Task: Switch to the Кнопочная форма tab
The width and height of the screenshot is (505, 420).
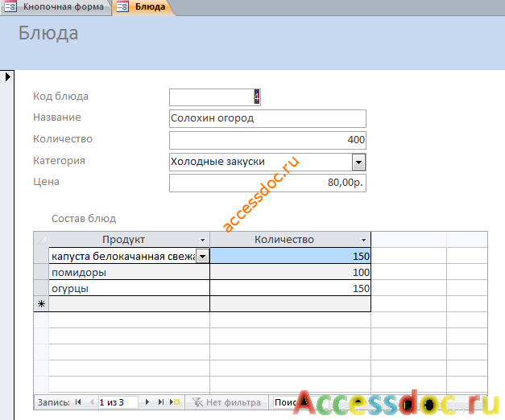Action: 56,6
